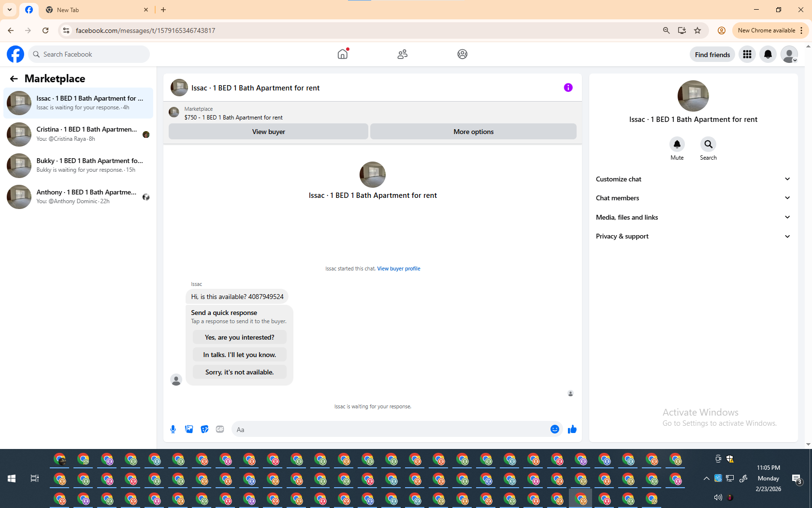Viewport: 812px width, 508px height.
Task: Open the Friends icon in top navigation
Action: tap(403, 54)
